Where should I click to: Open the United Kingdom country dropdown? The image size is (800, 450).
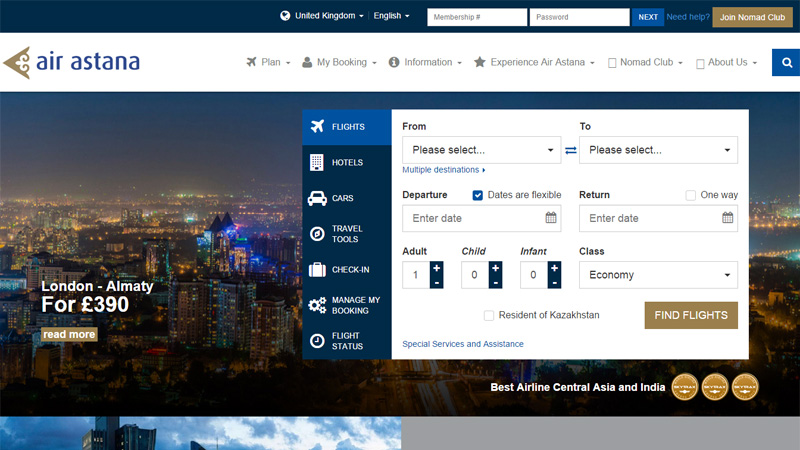point(329,16)
